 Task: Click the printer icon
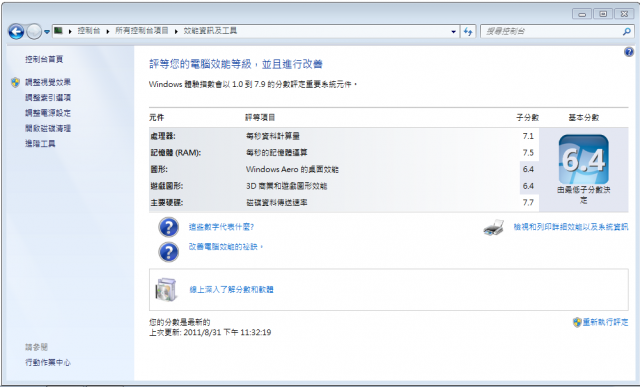click(x=493, y=227)
